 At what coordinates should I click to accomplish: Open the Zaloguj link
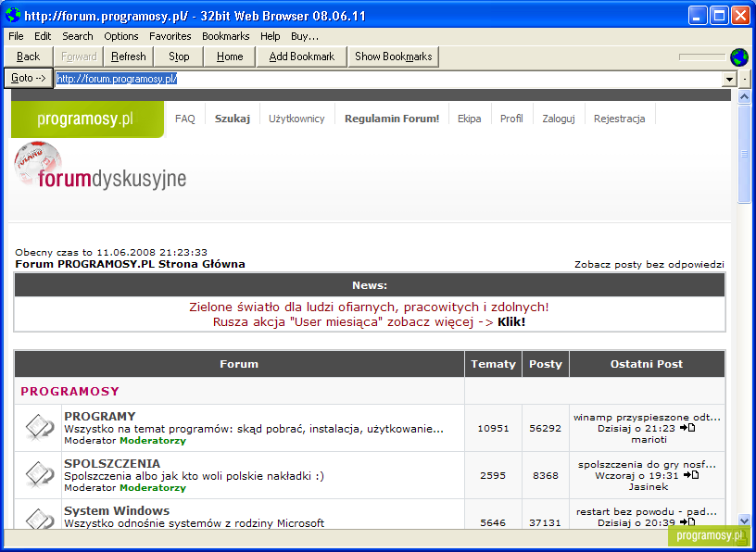pyautogui.click(x=559, y=119)
